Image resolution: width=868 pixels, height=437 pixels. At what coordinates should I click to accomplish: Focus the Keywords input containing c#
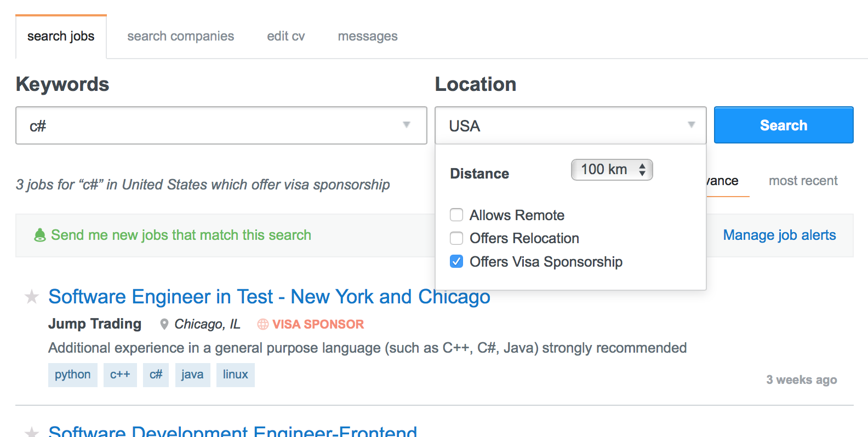pos(221,125)
